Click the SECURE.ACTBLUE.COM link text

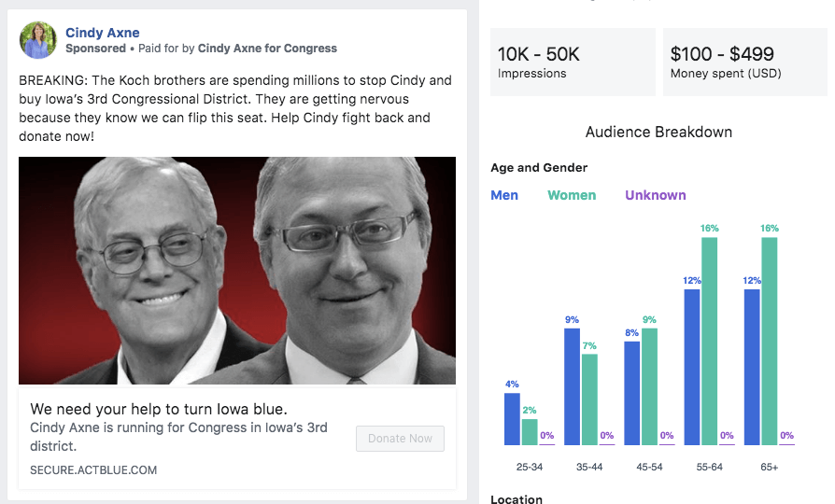point(93,470)
